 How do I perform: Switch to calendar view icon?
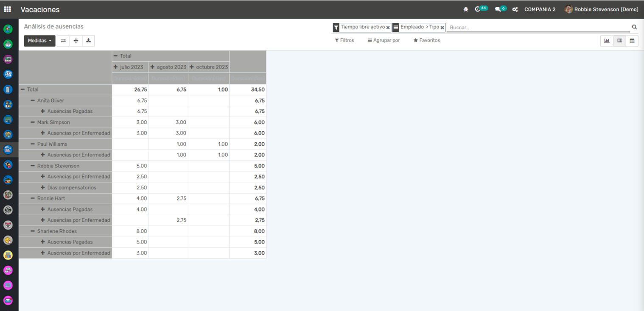pyautogui.click(x=632, y=41)
